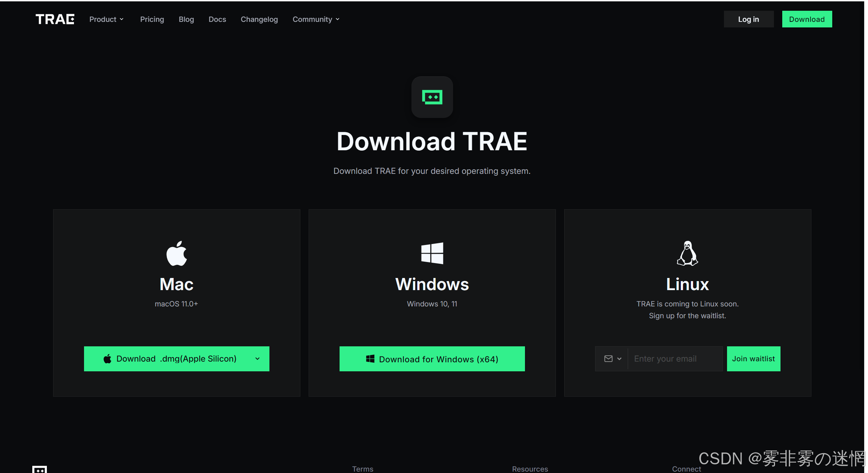Click the green Download button in header
This screenshot has height=473, width=868.
coord(807,19)
